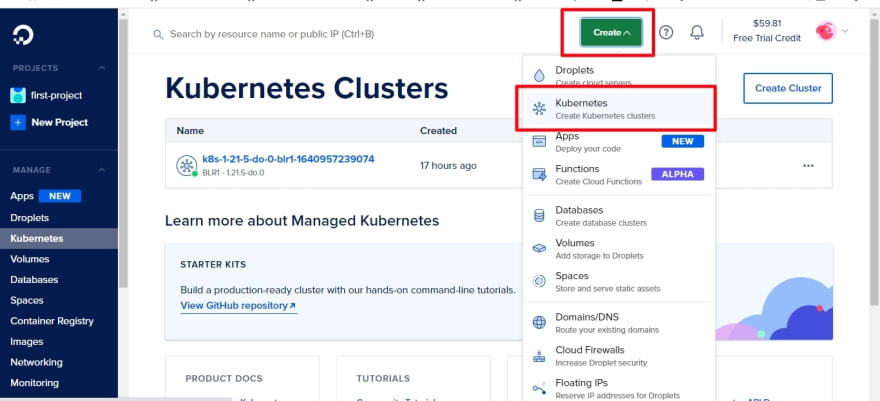
Task: Click the cluster status icon in table
Action: [x=186, y=165]
